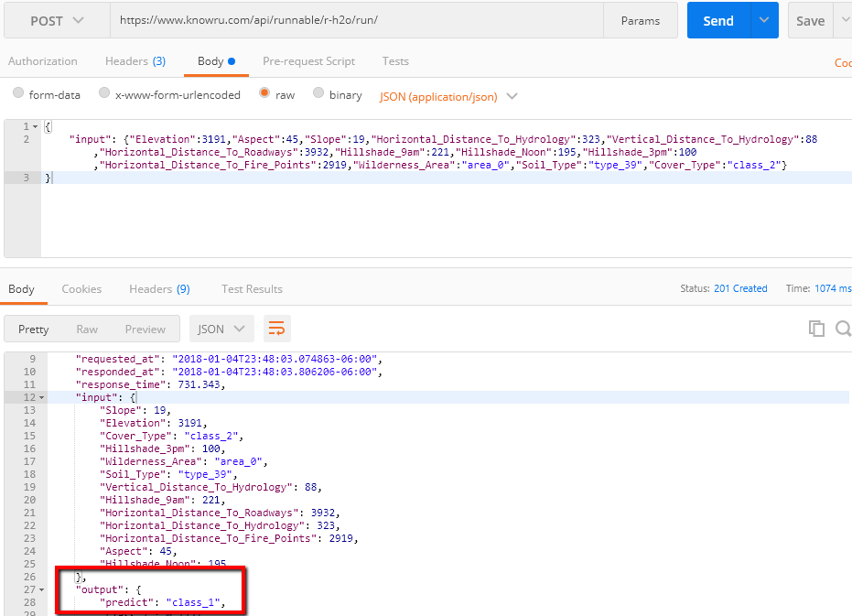Click the "Aspect": 45 response line
This screenshot has width=852, height=616.
(138, 551)
